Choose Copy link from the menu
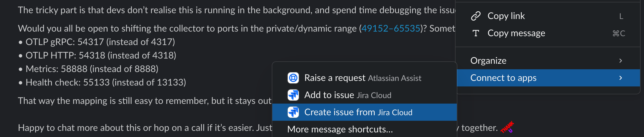 click(x=506, y=16)
